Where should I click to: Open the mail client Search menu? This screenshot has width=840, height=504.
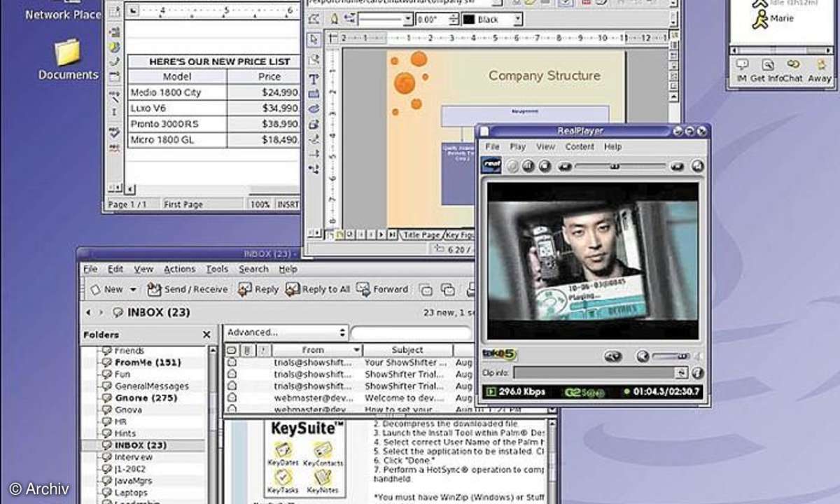point(253,269)
